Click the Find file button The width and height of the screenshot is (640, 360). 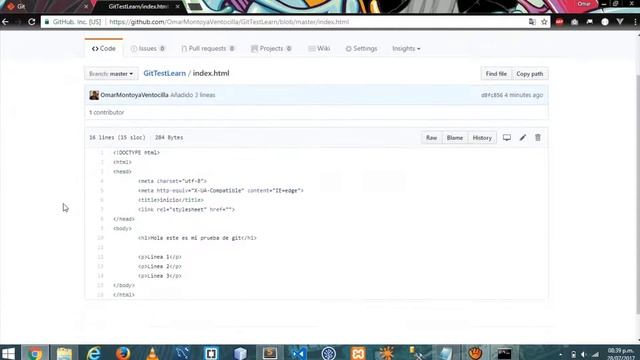coord(496,74)
